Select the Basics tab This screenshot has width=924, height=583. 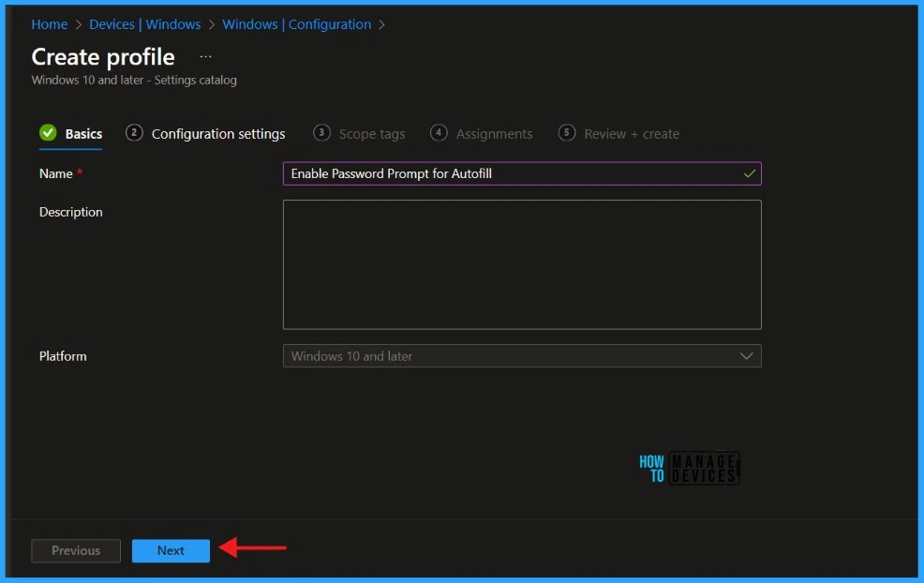pyautogui.click(x=70, y=134)
